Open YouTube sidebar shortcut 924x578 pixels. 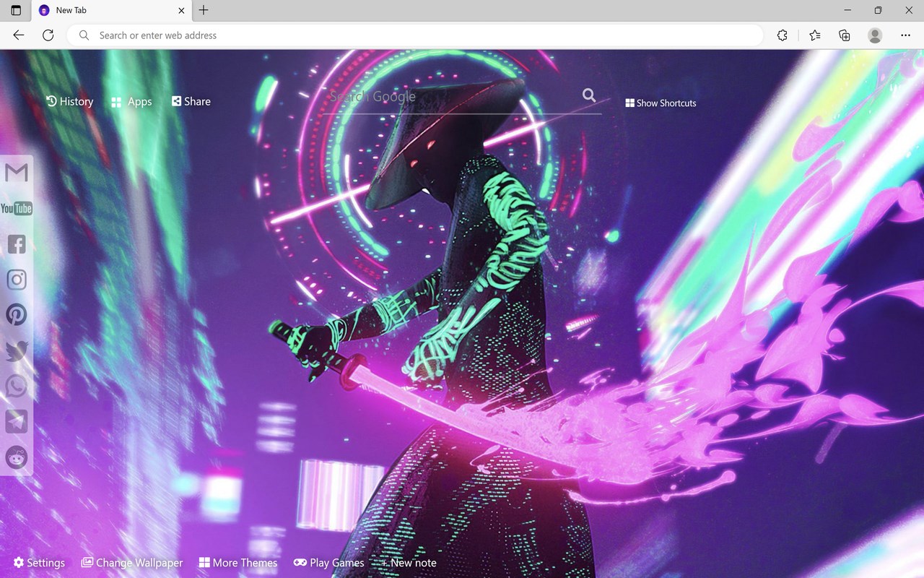tap(16, 208)
